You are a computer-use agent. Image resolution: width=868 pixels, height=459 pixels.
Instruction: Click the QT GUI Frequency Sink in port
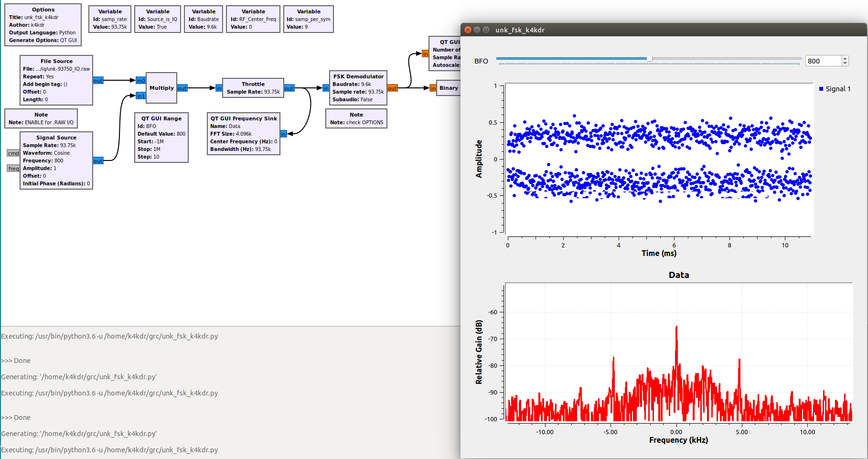pyautogui.click(x=283, y=134)
